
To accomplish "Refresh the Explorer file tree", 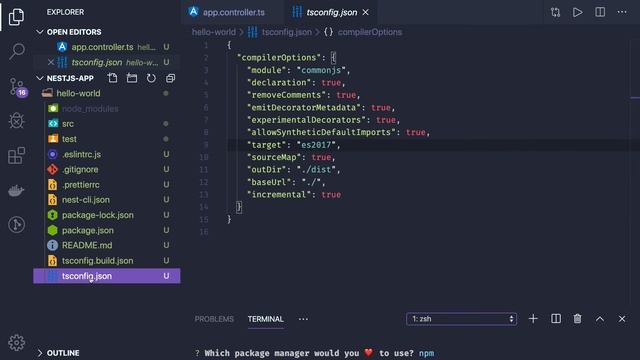I will click(x=151, y=78).
